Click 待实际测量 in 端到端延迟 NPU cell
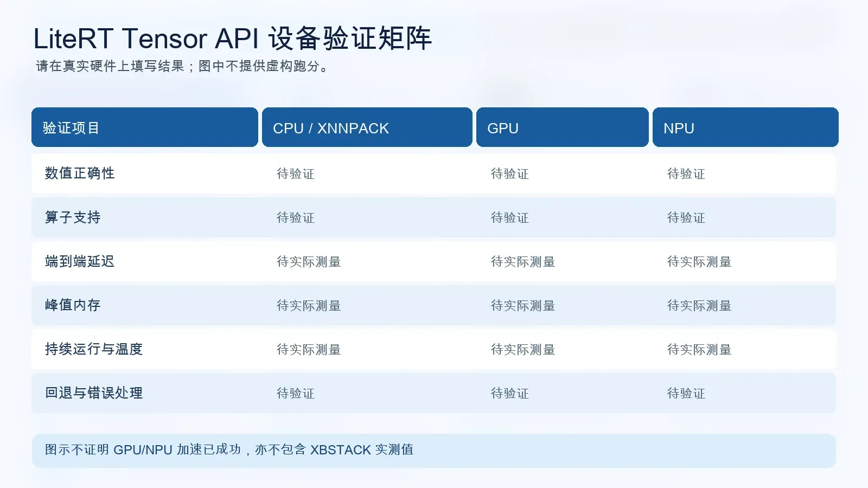 (x=699, y=262)
